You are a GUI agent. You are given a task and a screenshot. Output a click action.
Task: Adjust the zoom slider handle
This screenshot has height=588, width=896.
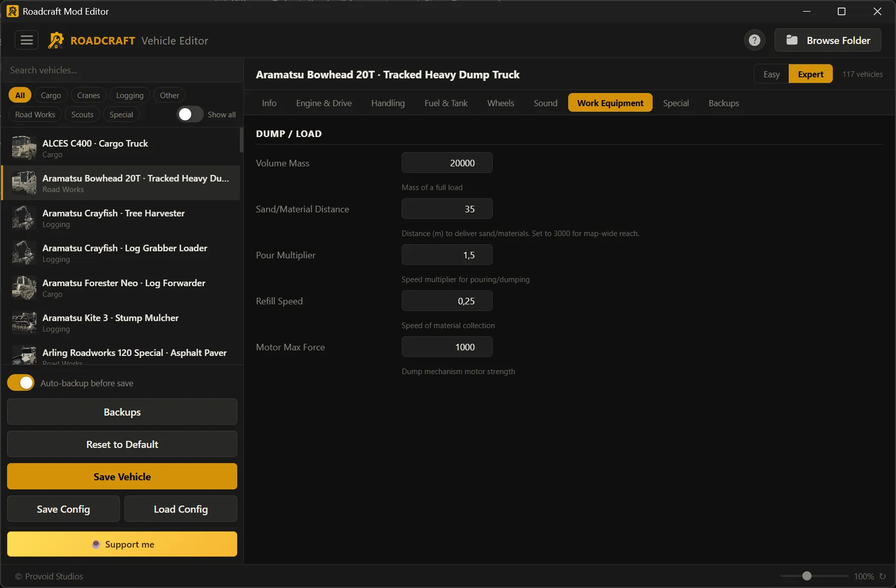(807, 576)
